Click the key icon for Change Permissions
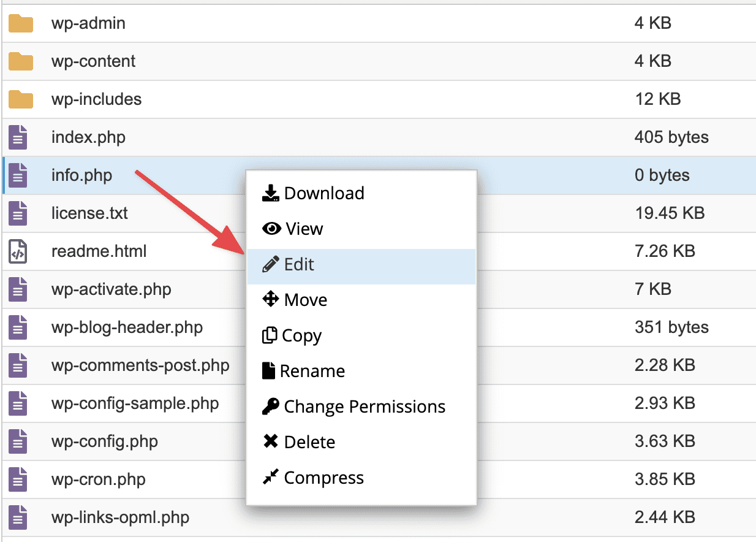This screenshot has height=542, width=756. point(270,406)
